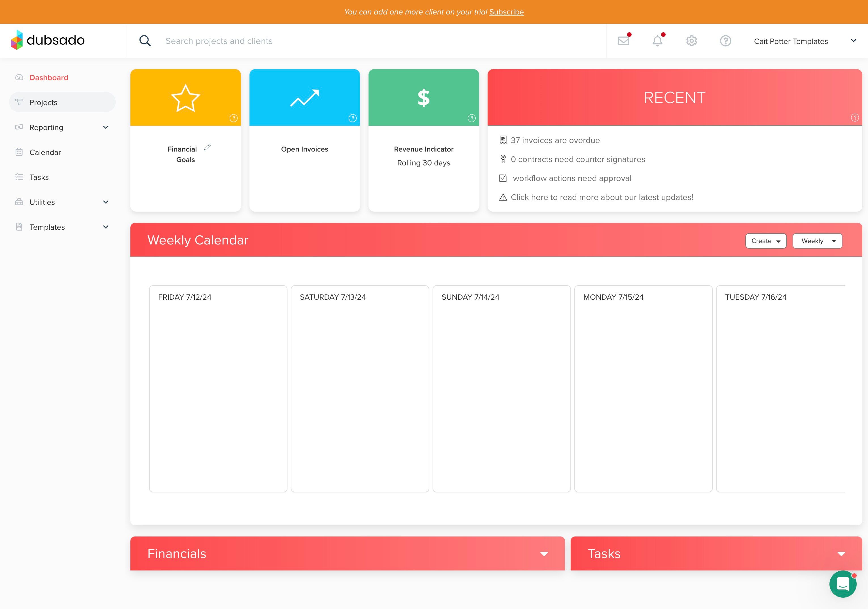Screen dimensions: 868x609
Task: Go to Tasks in the sidebar
Action: click(39, 177)
